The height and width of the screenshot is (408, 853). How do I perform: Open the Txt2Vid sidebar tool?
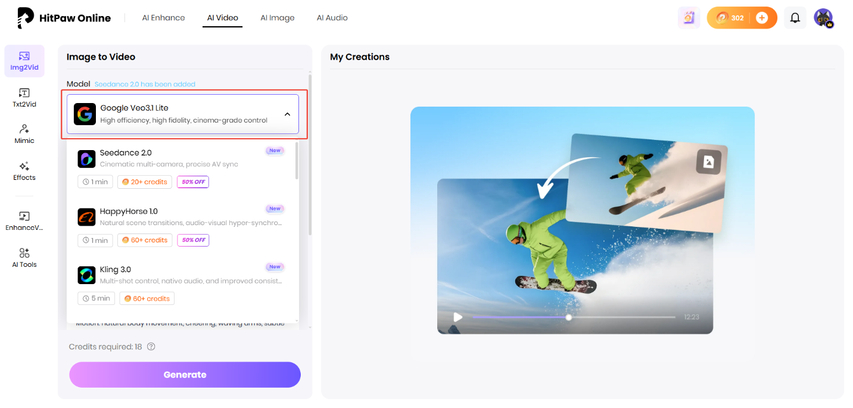click(24, 98)
